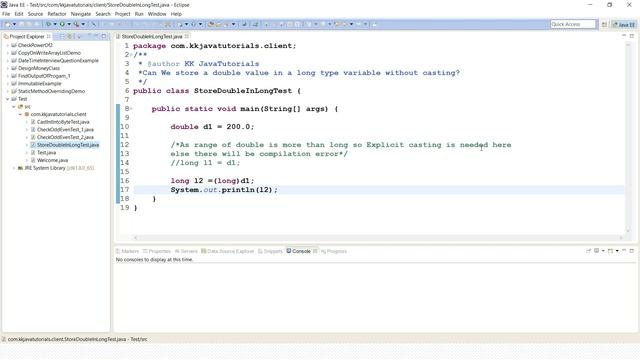The width and height of the screenshot is (640, 360).
Task: Click the New Java Package toolbar icon
Action: coord(180,24)
